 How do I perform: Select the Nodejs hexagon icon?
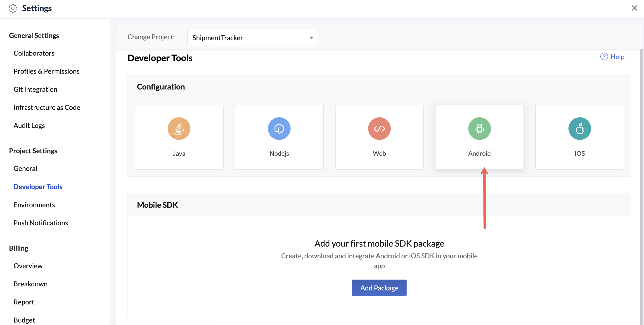279,128
